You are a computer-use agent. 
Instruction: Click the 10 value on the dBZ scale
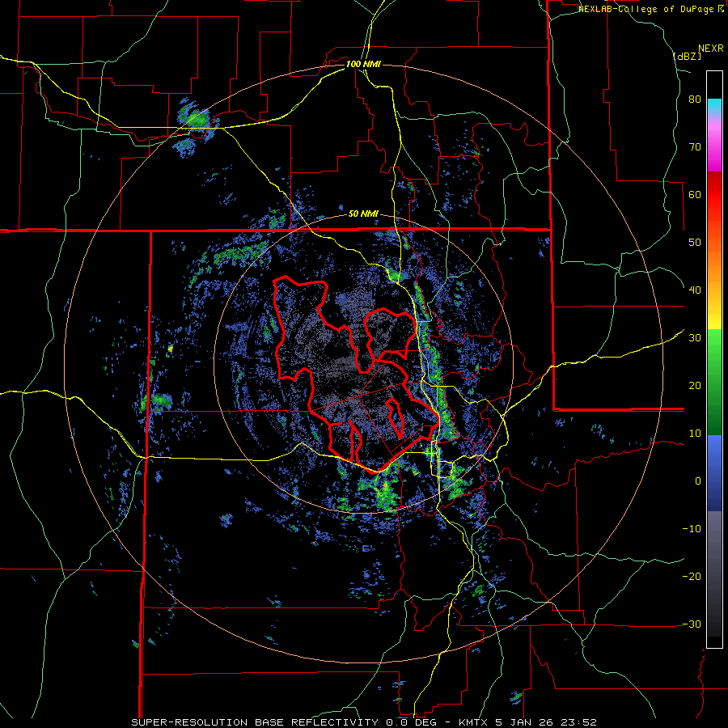(x=695, y=434)
